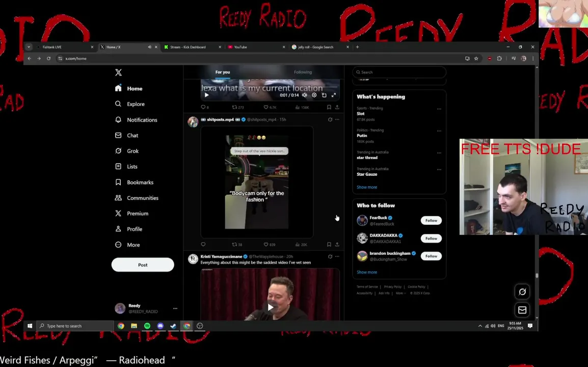The width and height of the screenshot is (588, 367).
Task: Open more options for the Star Gauze trend
Action: point(439,170)
